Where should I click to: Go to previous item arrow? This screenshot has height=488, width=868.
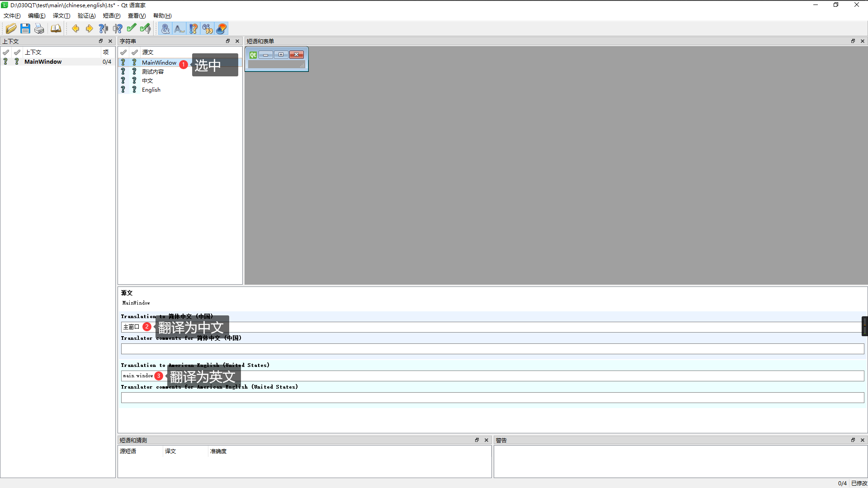pos(75,29)
